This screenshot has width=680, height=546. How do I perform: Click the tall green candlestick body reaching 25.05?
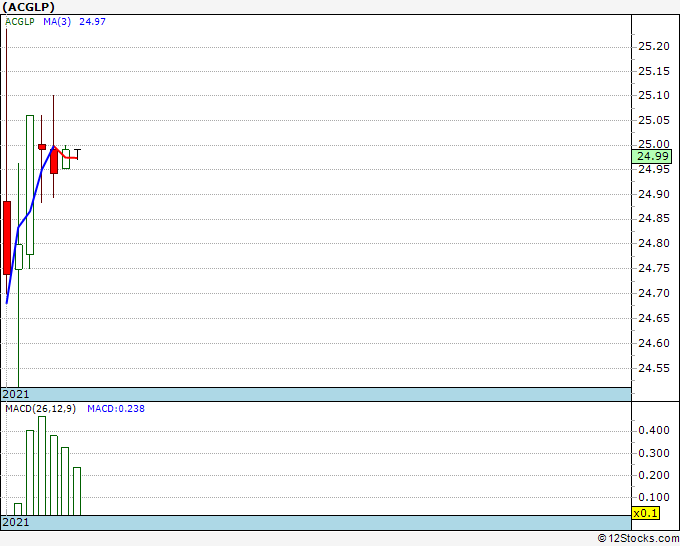30,185
